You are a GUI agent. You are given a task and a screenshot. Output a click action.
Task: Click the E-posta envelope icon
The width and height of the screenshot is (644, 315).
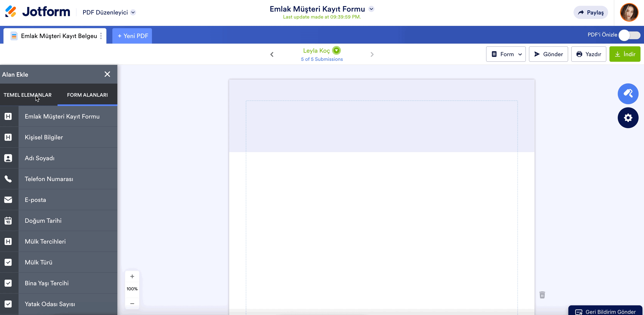[x=8, y=200]
